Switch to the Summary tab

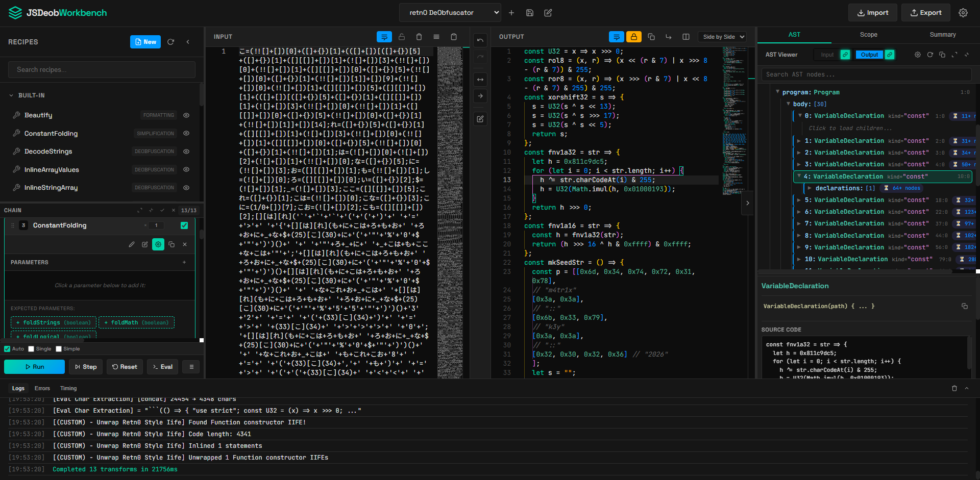click(x=943, y=35)
